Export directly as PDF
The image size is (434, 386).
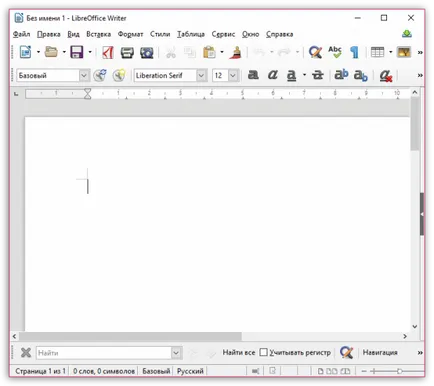click(x=107, y=52)
